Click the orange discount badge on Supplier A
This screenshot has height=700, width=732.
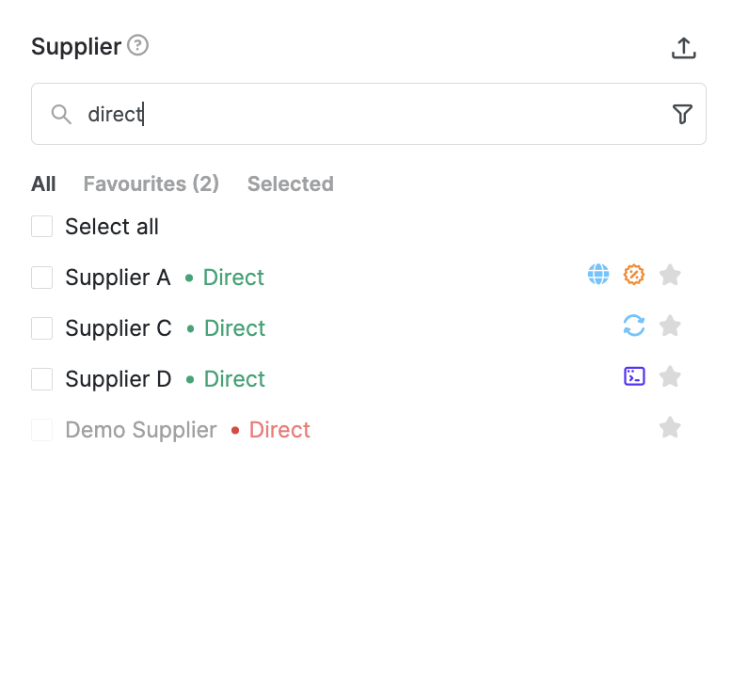click(633, 274)
